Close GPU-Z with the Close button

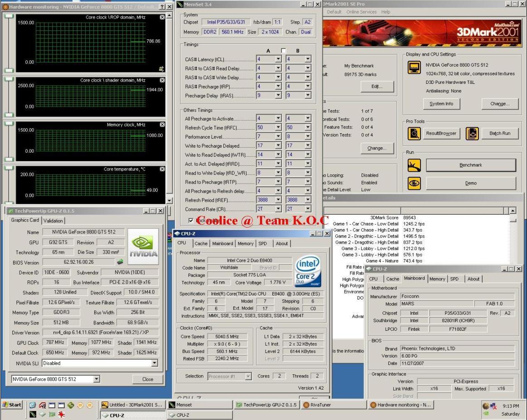(x=148, y=379)
